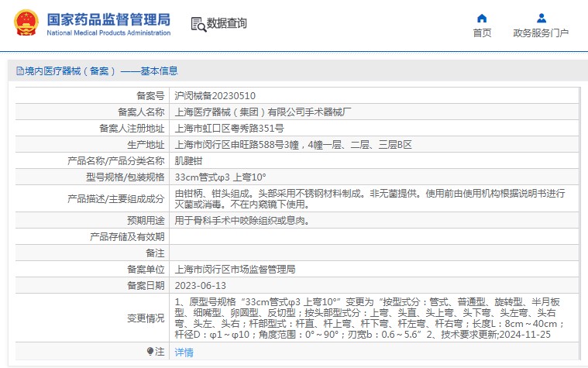Click the data query magnifier icon
The height and width of the screenshot is (368, 588).
pos(198,24)
